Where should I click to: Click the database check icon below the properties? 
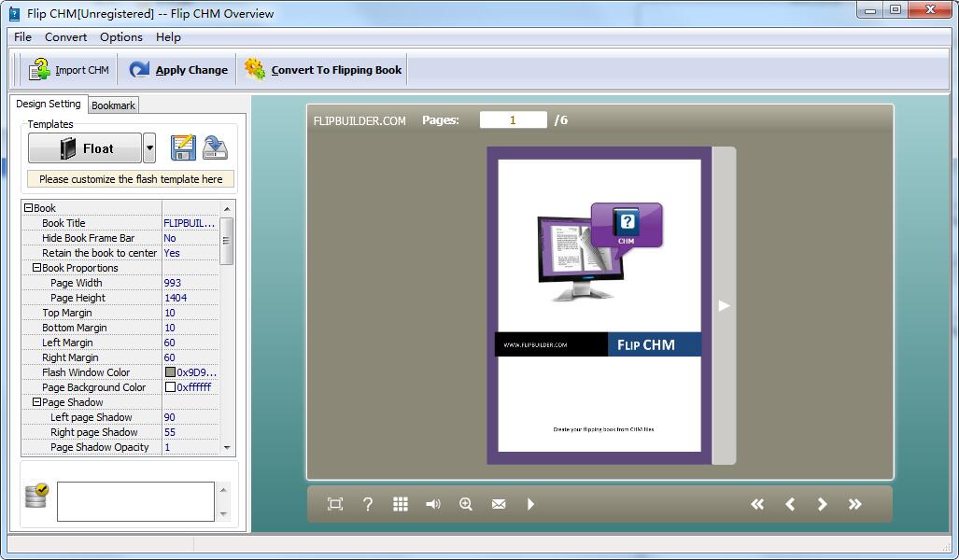36,496
